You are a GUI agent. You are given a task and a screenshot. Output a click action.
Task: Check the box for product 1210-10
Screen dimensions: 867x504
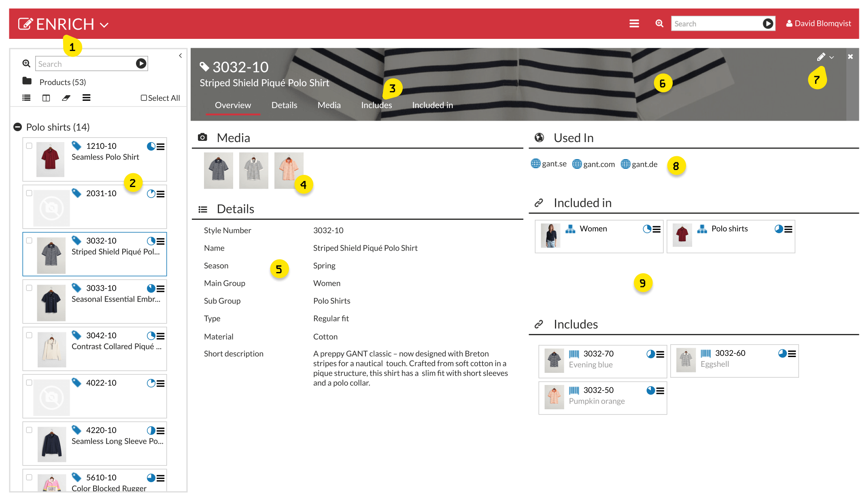pyautogui.click(x=29, y=146)
